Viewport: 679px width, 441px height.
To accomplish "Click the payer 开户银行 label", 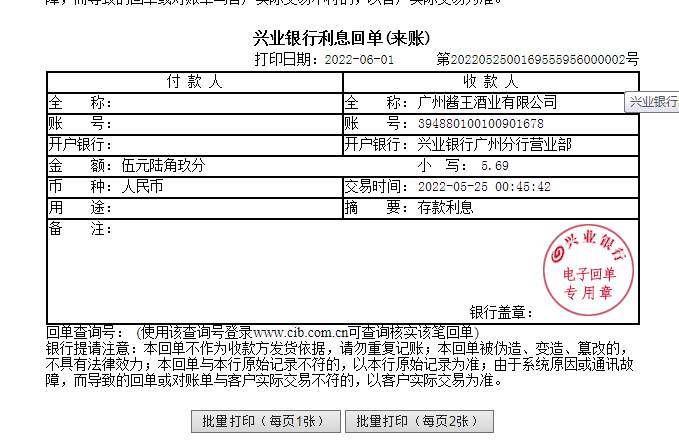I will click(80, 144).
